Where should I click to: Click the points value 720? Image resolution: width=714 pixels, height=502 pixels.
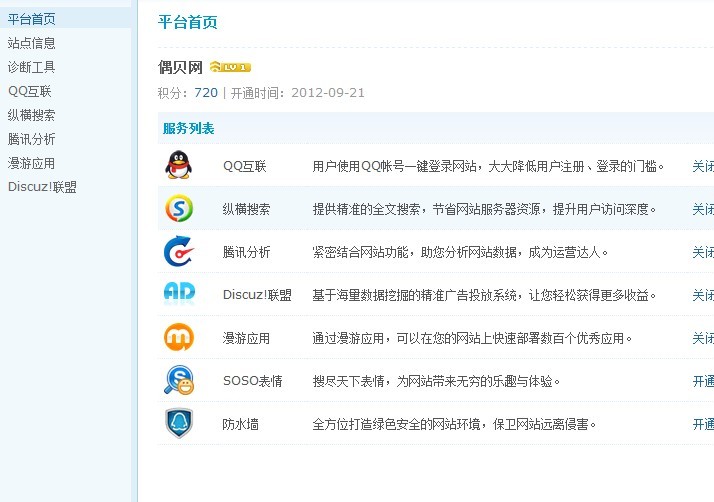tap(206, 93)
